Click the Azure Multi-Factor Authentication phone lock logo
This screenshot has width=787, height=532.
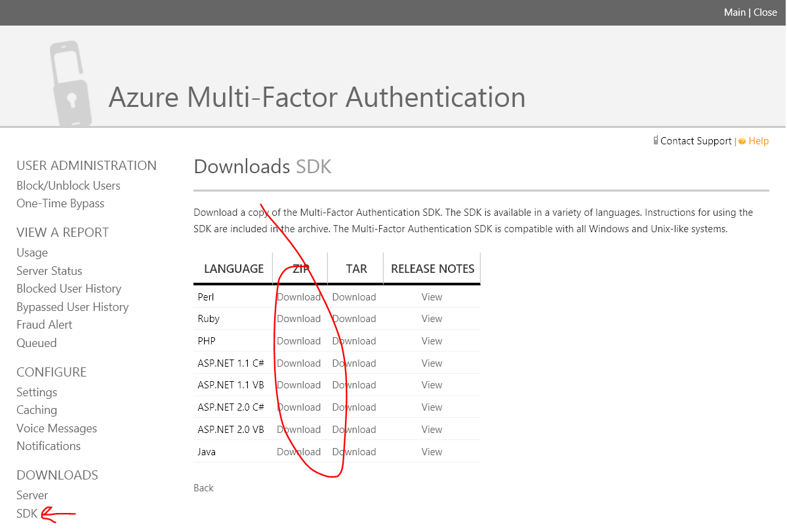pos(70,83)
